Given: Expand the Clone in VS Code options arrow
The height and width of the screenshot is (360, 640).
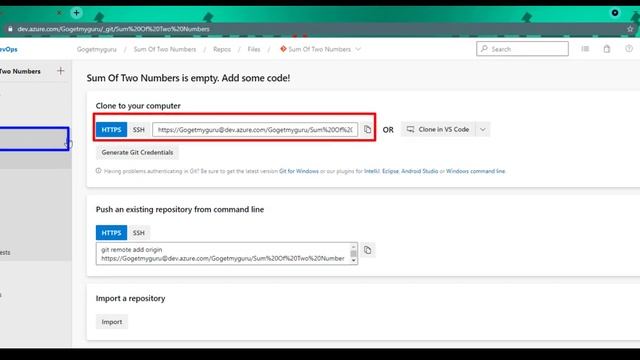Looking at the screenshot, I should click(483, 129).
